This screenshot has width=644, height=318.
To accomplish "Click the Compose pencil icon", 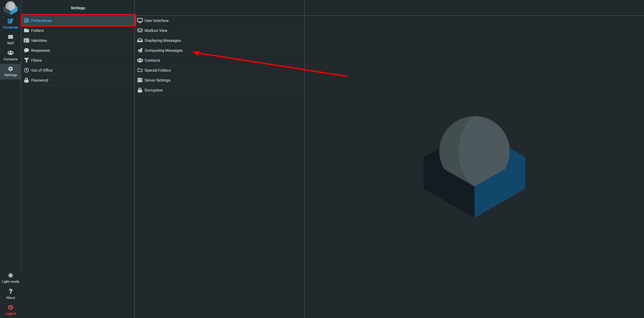I will point(11,21).
